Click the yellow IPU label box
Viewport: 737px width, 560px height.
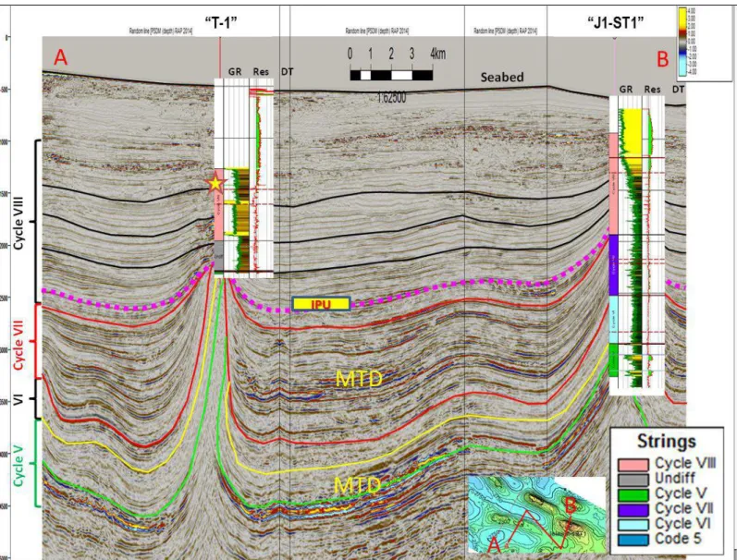pyautogui.click(x=322, y=304)
